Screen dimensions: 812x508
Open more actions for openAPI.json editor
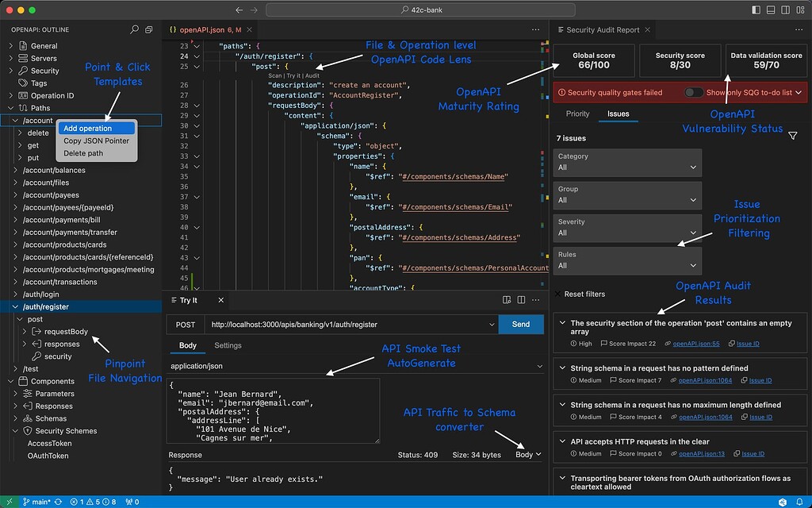535,30
